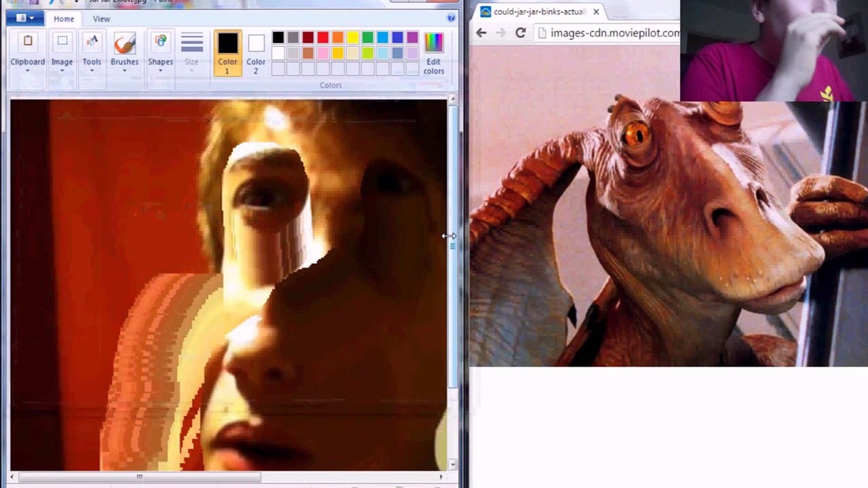Reload the Chrome page

tap(520, 33)
